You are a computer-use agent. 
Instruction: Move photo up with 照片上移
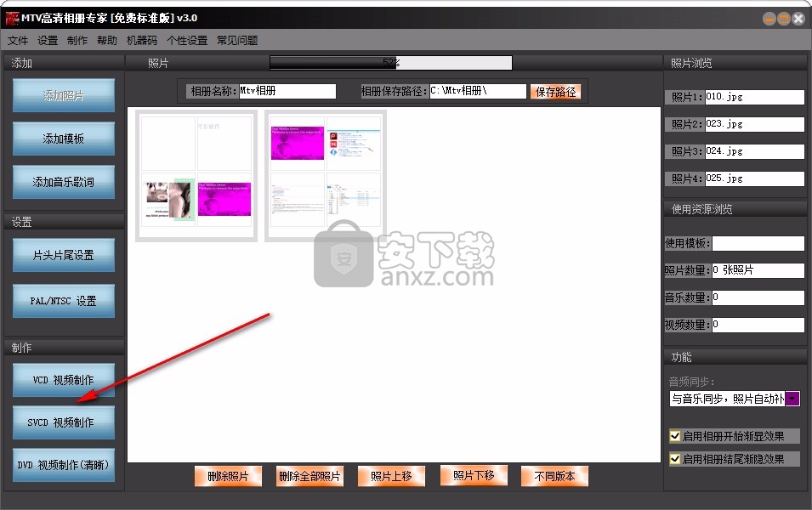pyautogui.click(x=391, y=476)
